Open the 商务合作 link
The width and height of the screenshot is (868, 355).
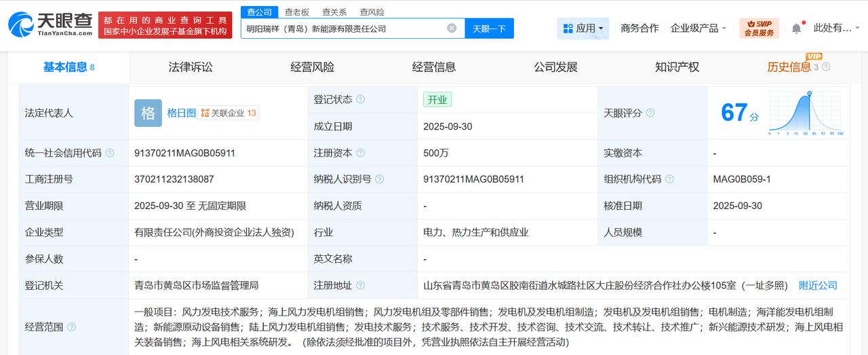pyautogui.click(x=639, y=29)
